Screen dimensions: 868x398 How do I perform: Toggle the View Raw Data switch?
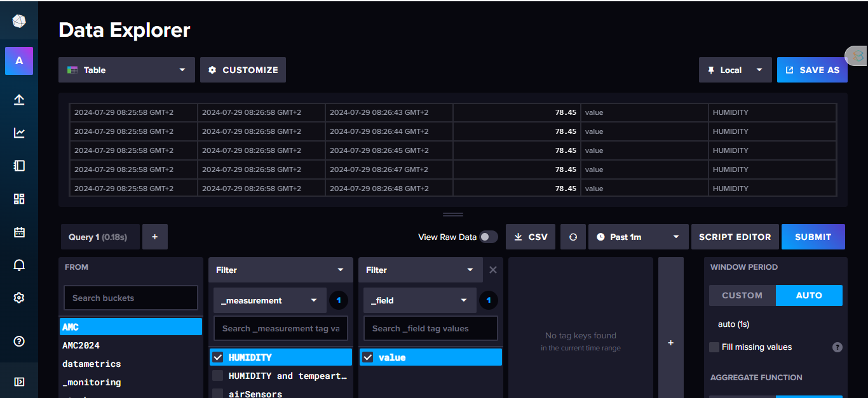pyautogui.click(x=488, y=237)
